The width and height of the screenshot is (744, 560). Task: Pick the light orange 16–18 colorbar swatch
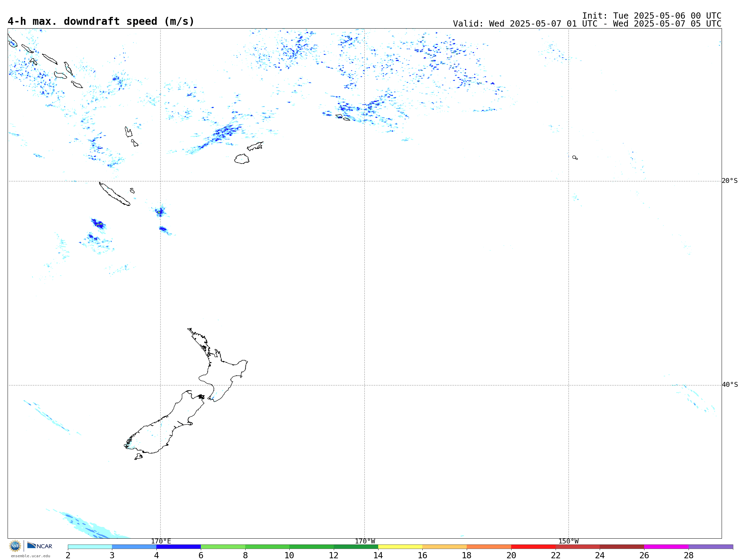[x=445, y=547]
